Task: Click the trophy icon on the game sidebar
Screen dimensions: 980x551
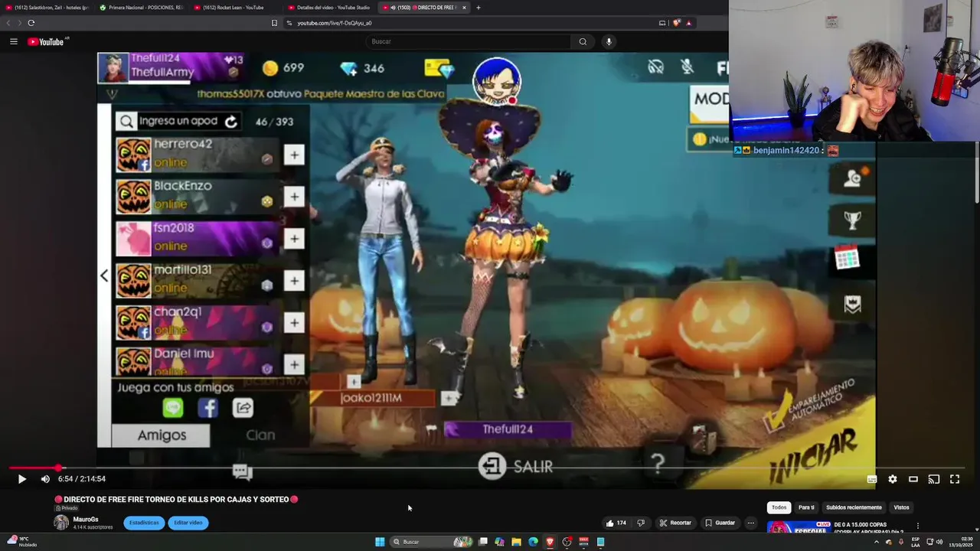Action: coord(852,220)
